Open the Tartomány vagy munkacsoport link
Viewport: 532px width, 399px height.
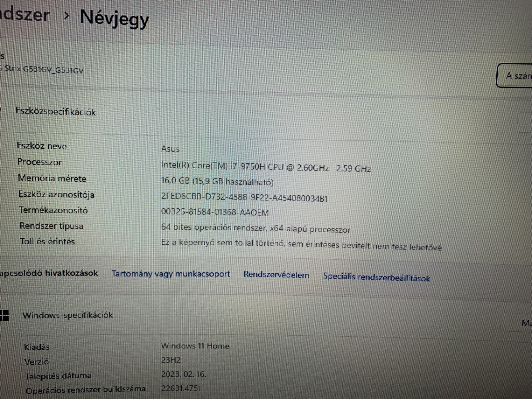(x=171, y=274)
